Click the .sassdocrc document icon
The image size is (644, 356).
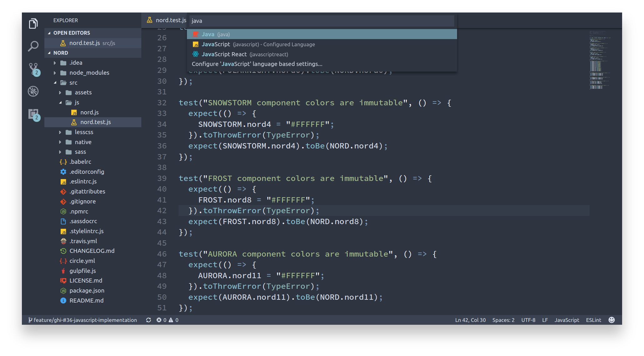click(x=63, y=221)
